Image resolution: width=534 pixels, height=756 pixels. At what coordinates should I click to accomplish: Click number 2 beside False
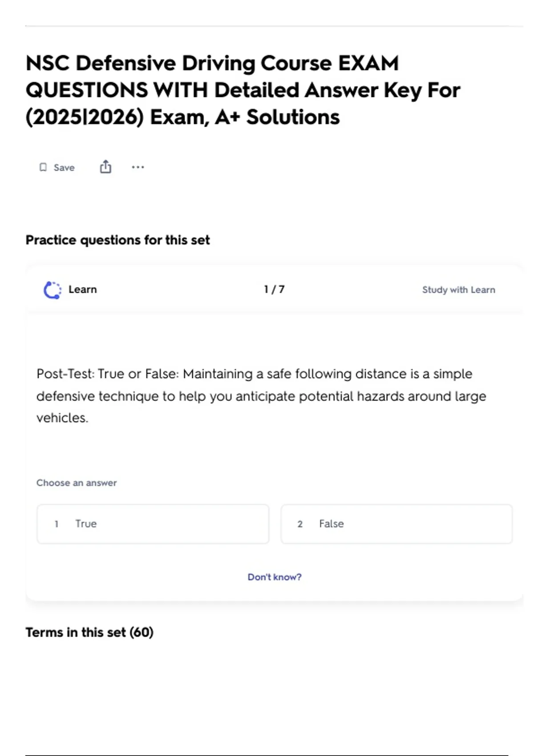pos(300,524)
